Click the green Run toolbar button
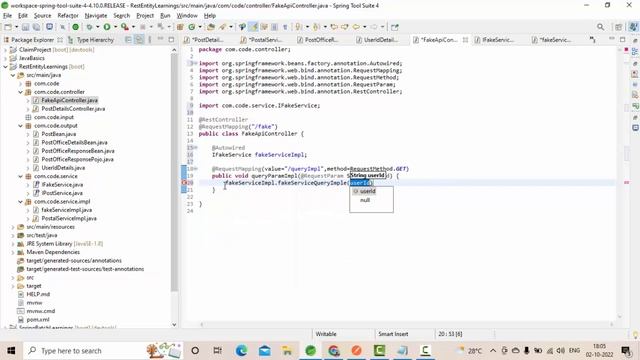 click(107, 27)
